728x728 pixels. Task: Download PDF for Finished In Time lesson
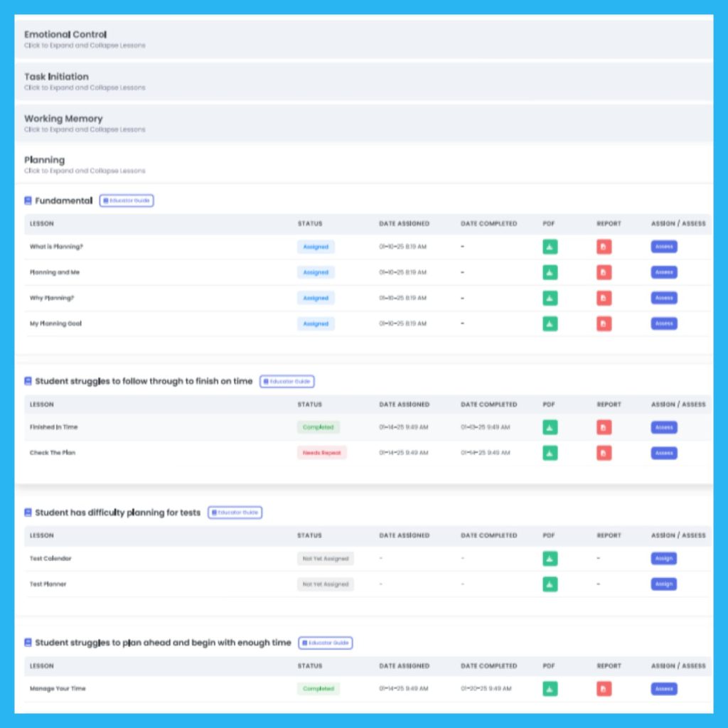pos(550,427)
